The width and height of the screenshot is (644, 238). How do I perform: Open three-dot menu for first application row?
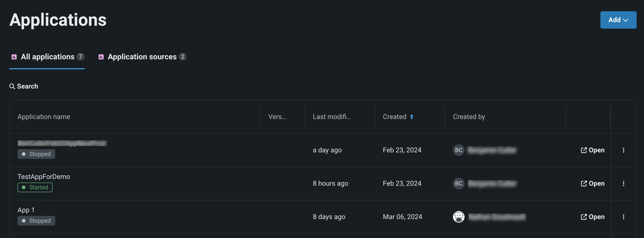point(623,150)
